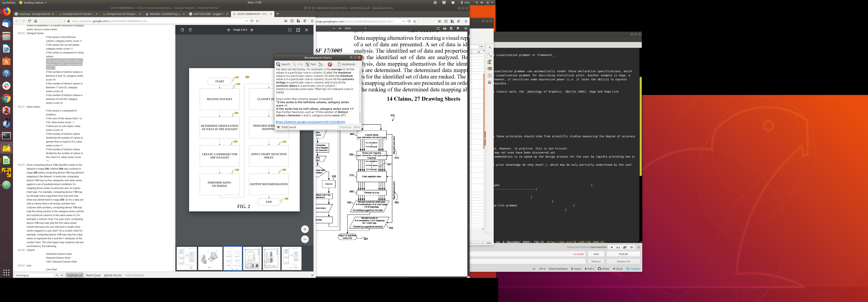This screenshot has height=302, width=868.
Task: Rotate patent image counterclockwise
Action: coord(182,30)
